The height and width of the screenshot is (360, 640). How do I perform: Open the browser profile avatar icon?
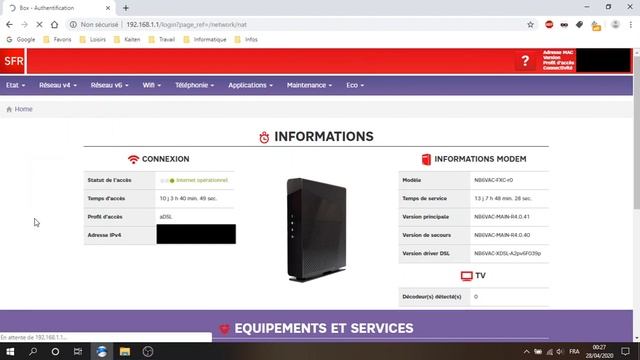pos(615,24)
